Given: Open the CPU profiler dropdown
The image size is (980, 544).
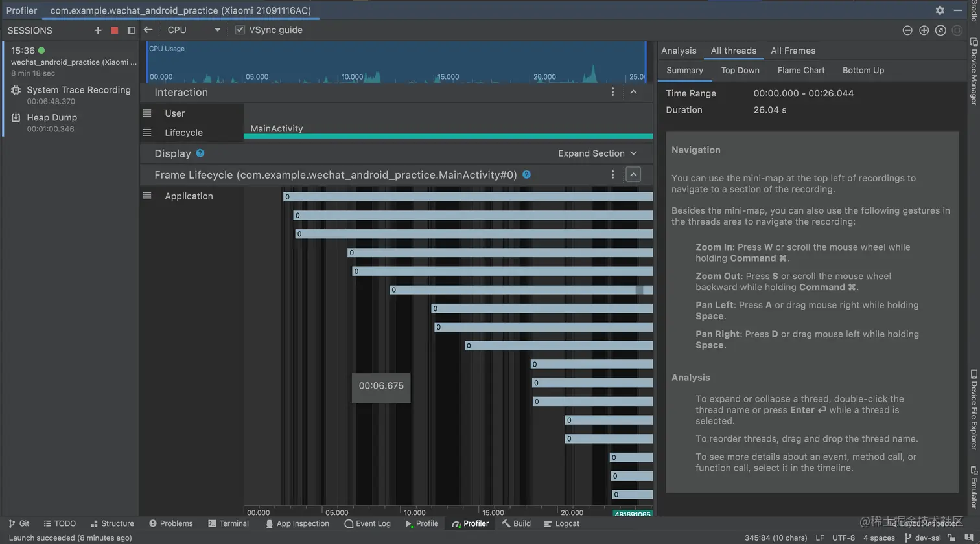Looking at the screenshot, I should 194,30.
